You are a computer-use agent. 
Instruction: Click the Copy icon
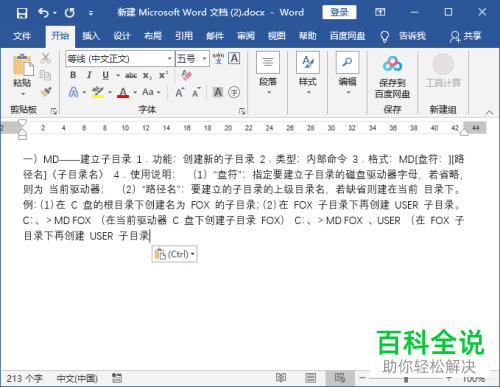click(x=46, y=75)
